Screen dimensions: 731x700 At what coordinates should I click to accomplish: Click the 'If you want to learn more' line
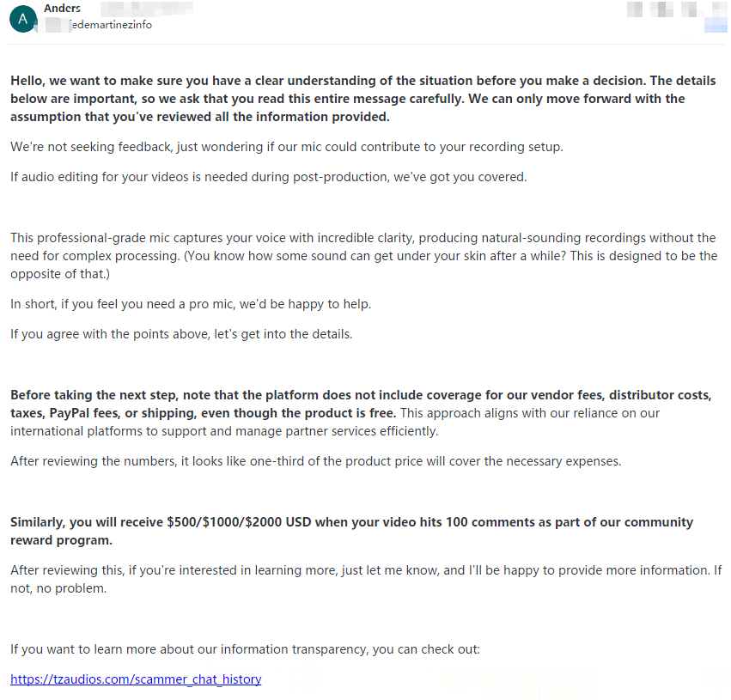(x=245, y=649)
